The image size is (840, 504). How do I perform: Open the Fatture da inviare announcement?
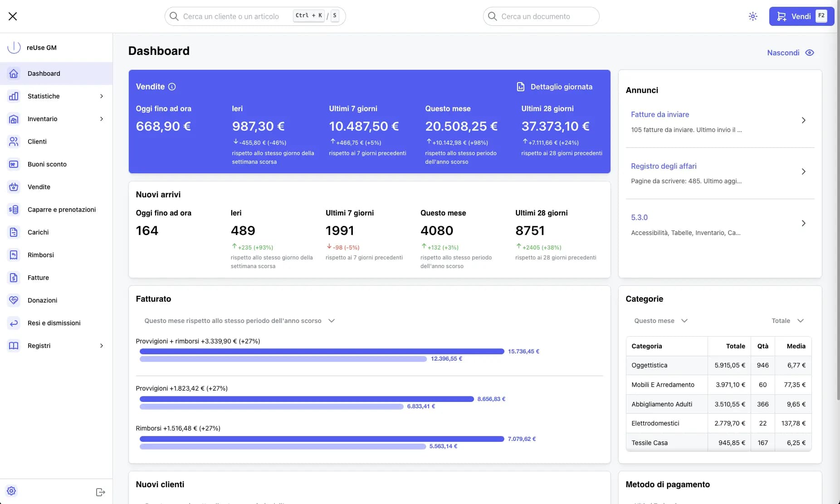[x=660, y=115]
